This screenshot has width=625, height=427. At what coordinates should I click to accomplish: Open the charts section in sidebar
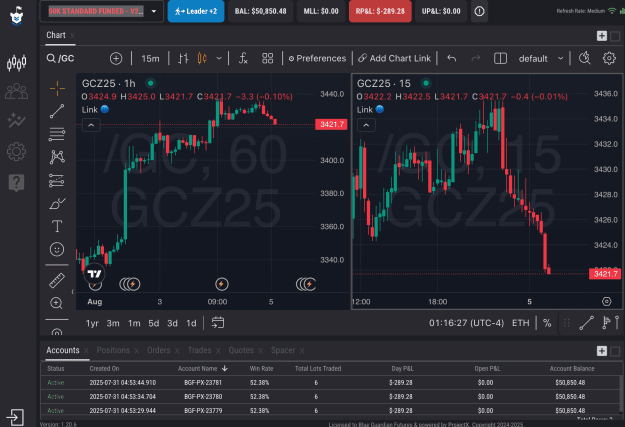[16, 63]
